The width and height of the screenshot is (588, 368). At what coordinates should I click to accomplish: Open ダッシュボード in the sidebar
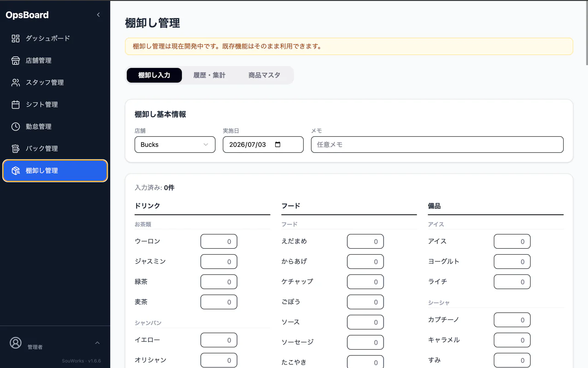tap(55, 39)
